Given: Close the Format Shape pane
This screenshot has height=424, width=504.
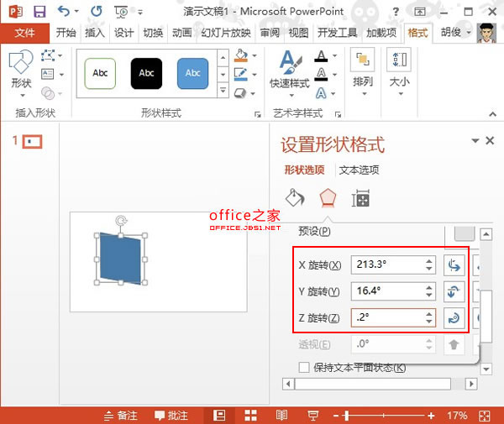Looking at the screenshot, I should point(490,140).
